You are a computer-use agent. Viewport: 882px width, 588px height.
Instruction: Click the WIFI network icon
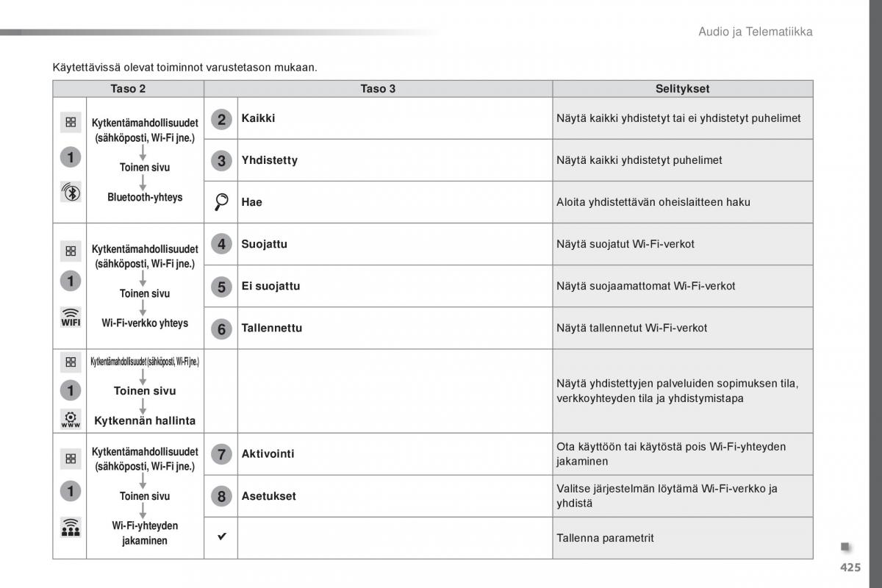click(71, 318)
